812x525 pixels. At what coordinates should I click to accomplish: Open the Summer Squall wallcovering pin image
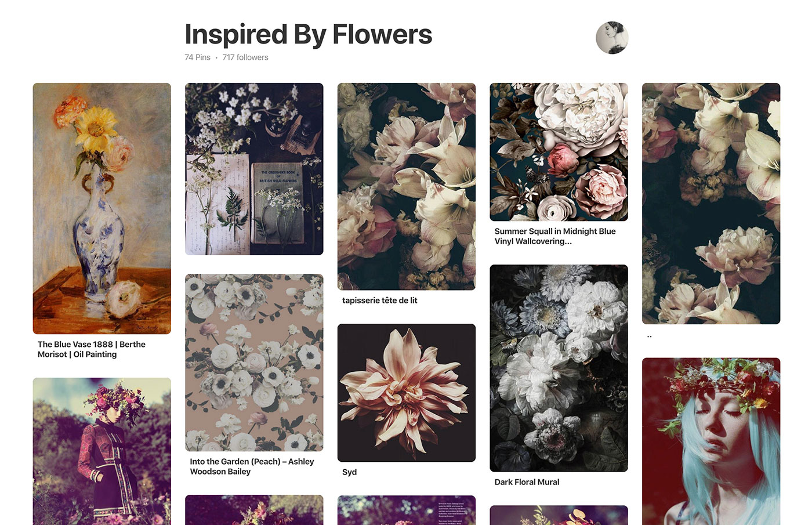(x=559, y=152)
